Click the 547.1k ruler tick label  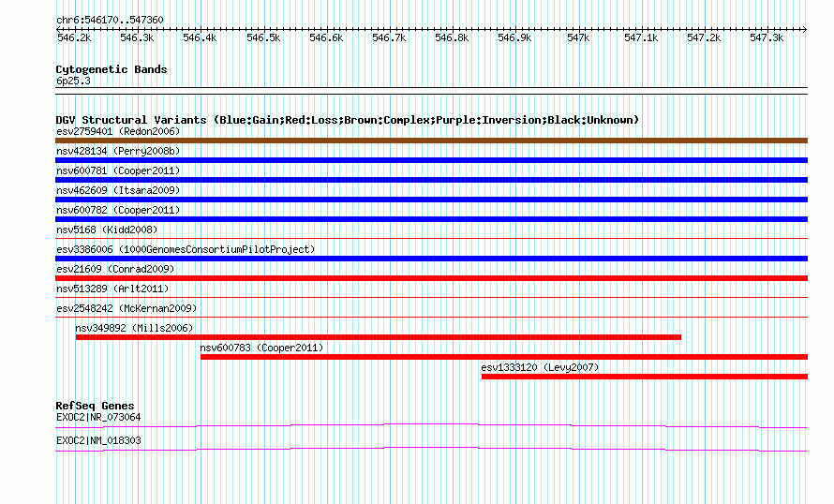[641, 37]
